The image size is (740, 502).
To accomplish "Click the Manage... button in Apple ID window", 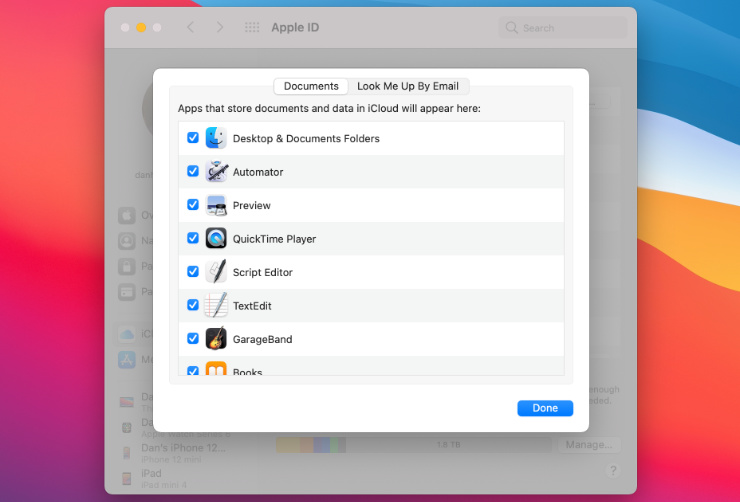I will (x=589, y=445).
